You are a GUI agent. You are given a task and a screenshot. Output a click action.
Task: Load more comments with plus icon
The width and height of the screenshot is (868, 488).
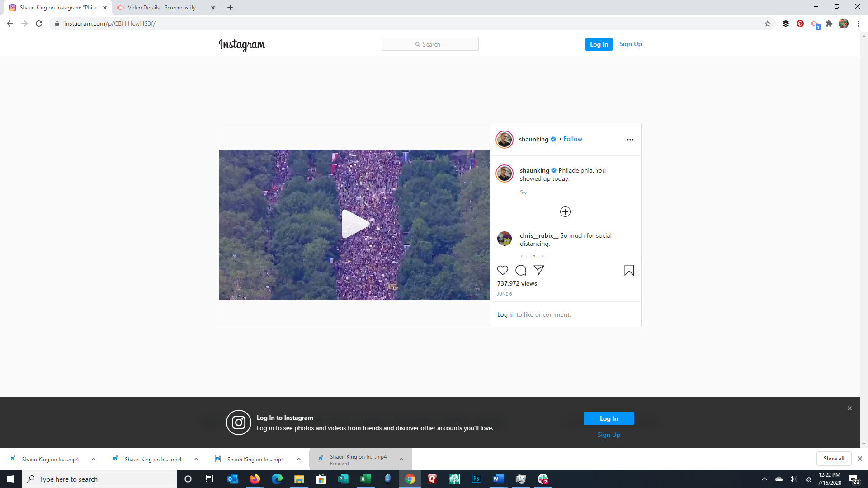point(565,211)
